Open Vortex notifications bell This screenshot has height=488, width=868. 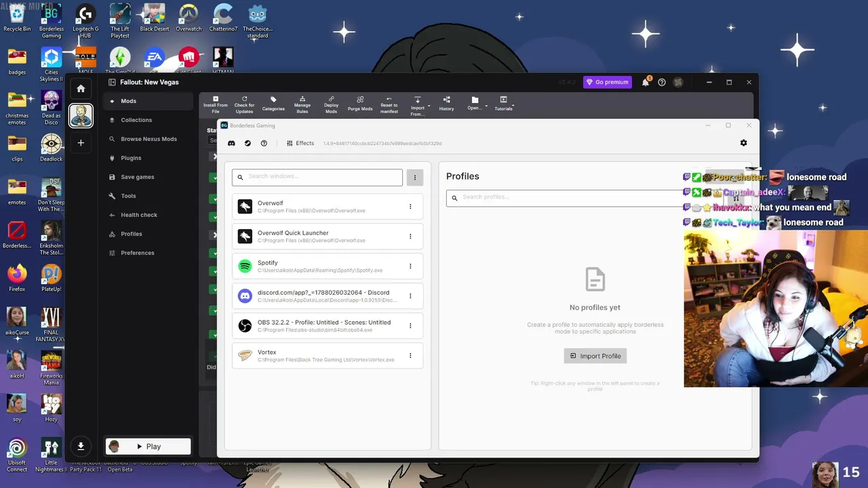point(646,82)
